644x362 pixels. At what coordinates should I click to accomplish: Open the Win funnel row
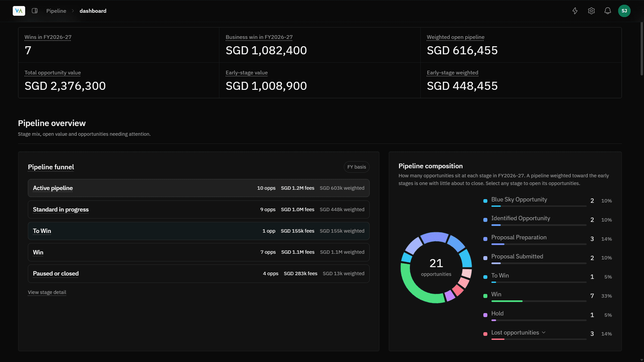(x=199, y=252)
